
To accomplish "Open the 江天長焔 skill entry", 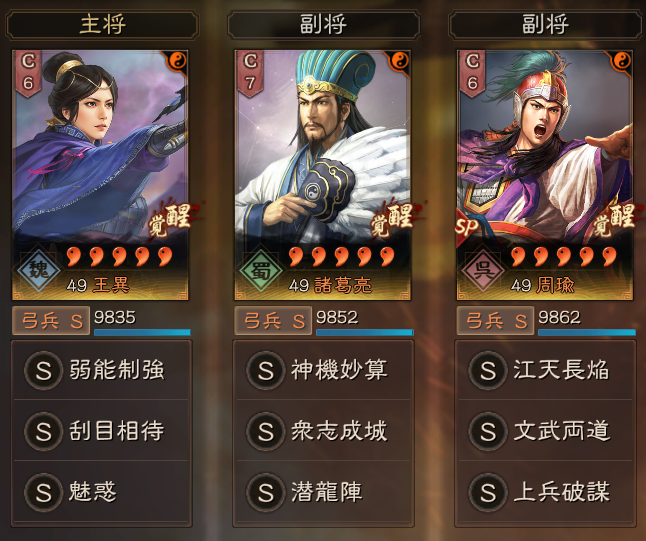I will (545, 370).
